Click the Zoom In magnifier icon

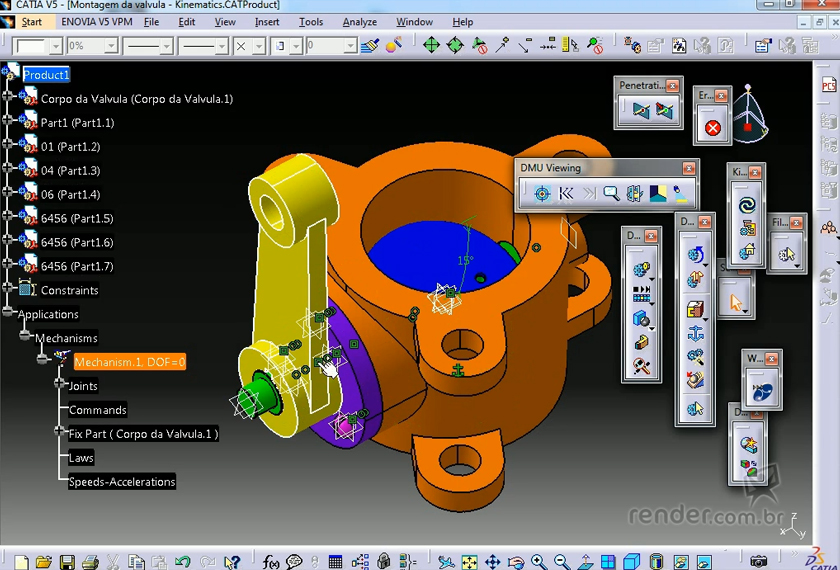coord(539,562)
